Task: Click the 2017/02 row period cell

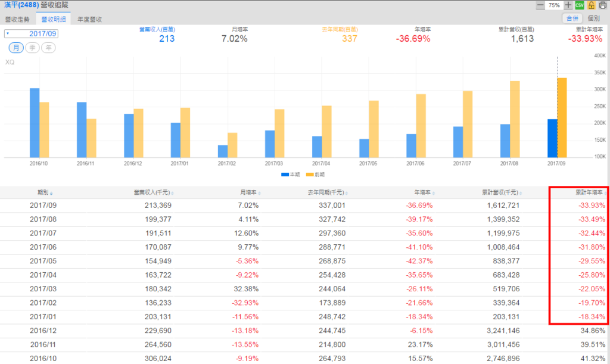Action: tap(43, 303)
